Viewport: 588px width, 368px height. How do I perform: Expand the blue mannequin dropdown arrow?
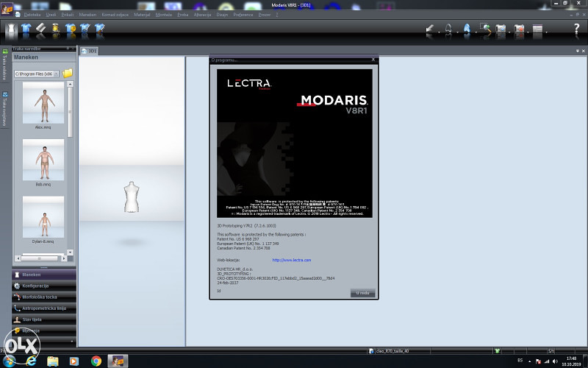(476, 32)
